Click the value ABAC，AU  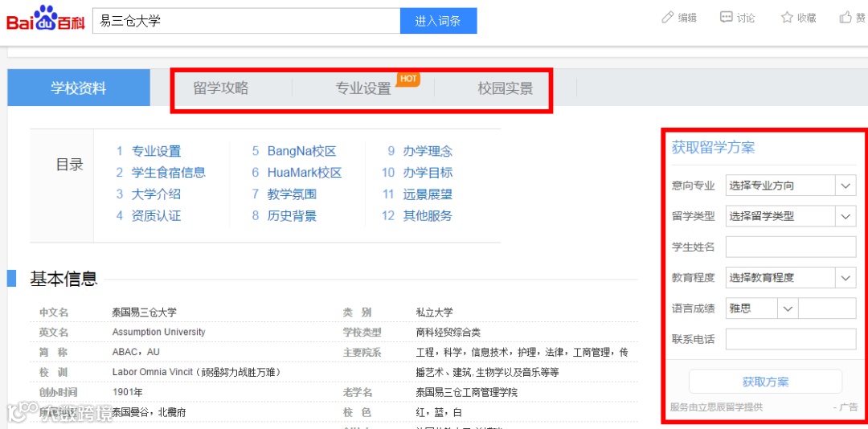tap(136, 352)
